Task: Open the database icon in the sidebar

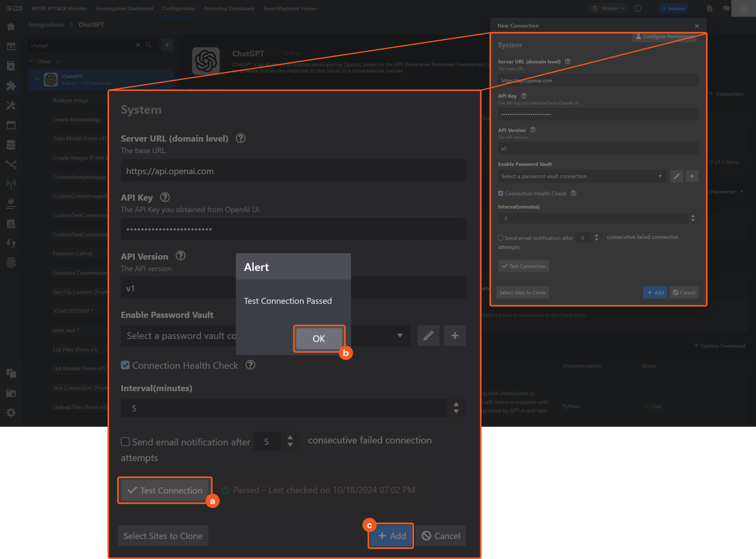Action: (x=11, y=144)
